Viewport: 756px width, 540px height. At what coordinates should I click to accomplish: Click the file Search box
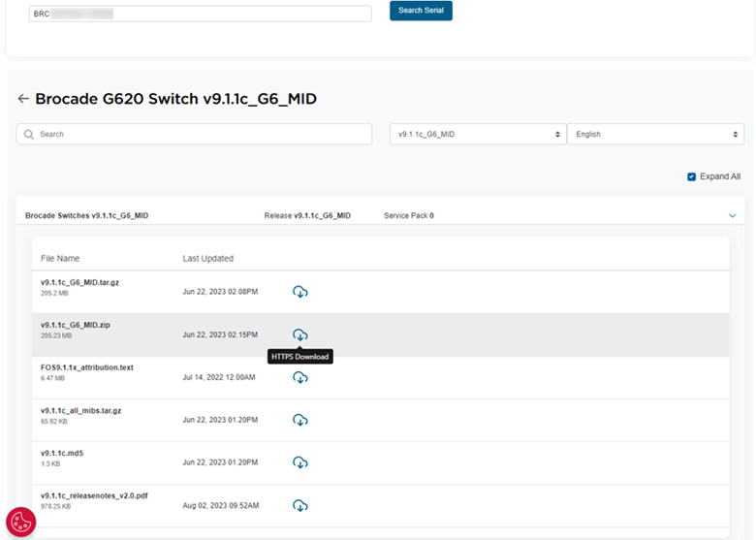coord(194,135)
